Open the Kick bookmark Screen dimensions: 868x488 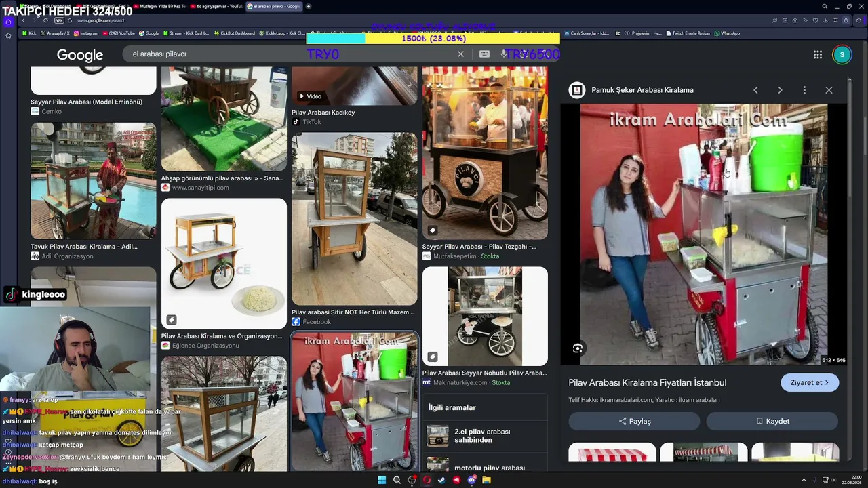click(29, 33)
